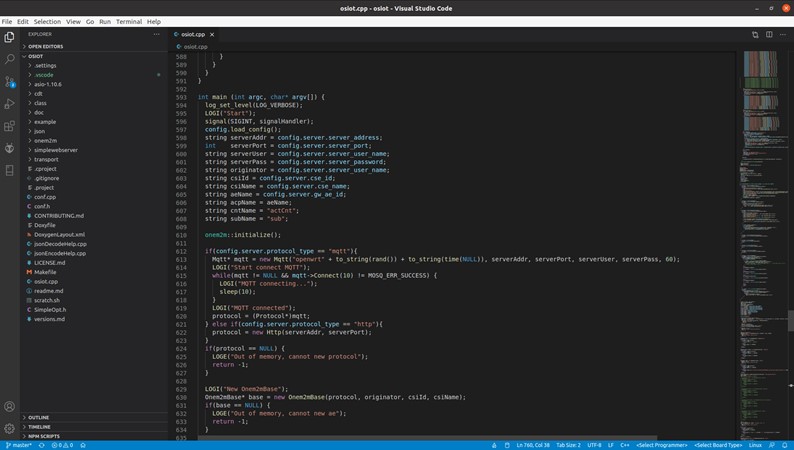
Task: Expand the .vscode folder
Action: pos(94,75)
